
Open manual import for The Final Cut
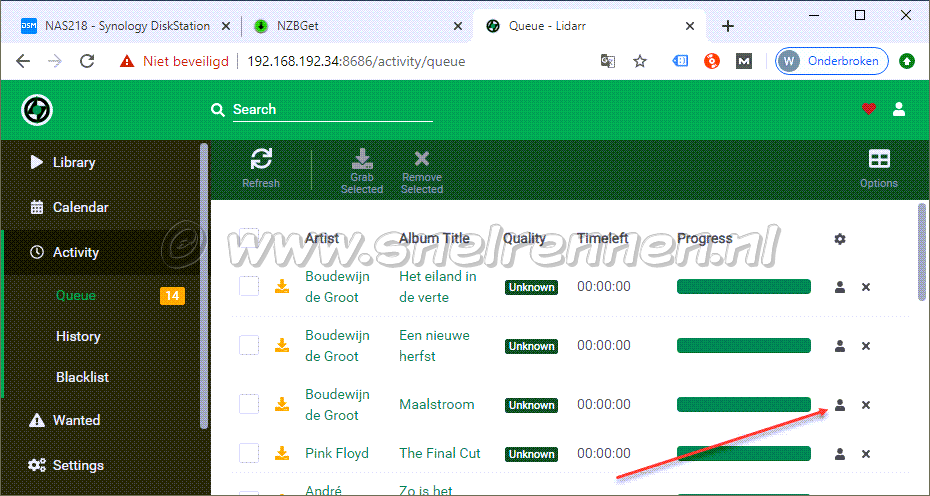840,454
